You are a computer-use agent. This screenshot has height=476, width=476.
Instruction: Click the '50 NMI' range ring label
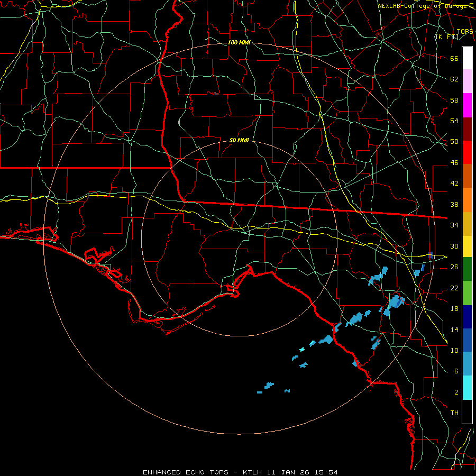(239, 140)
